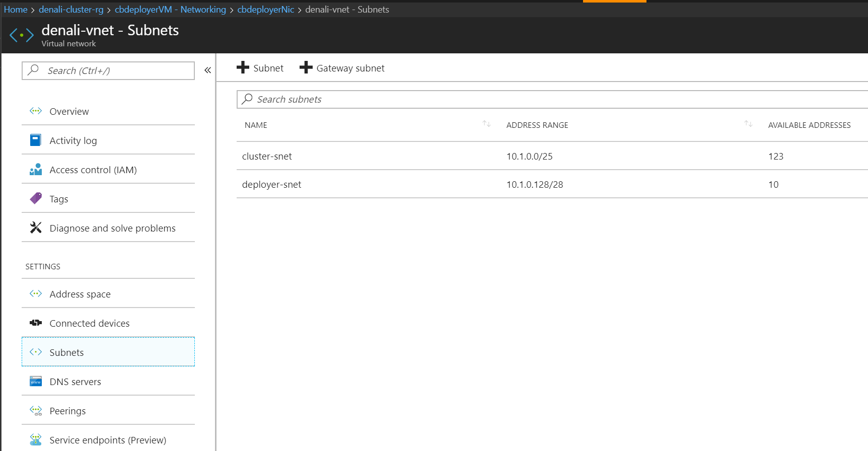The image size is (868, 451).
Task: Sort subnets by Address Range arrows
Action: [748, 124]
